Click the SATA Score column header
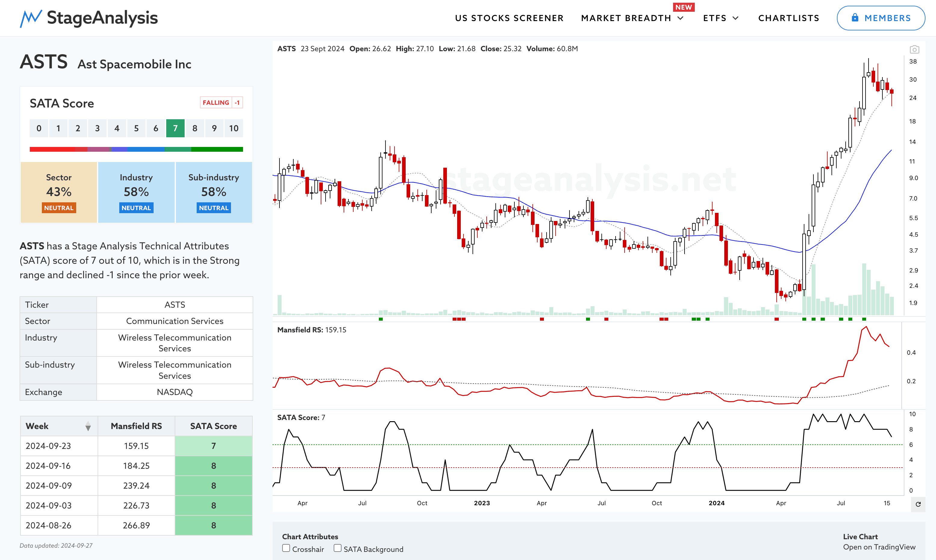 (x=214, y=426)
